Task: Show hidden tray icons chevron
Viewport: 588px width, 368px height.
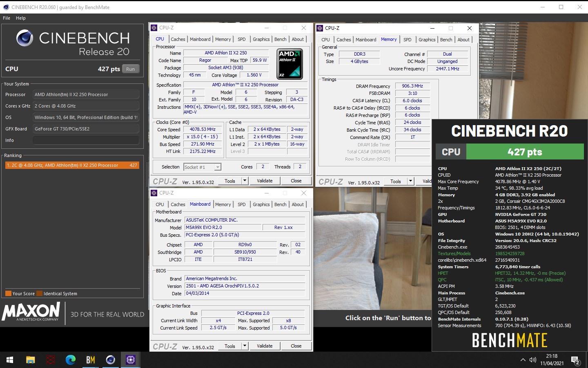Action: (x=523, y=360)
